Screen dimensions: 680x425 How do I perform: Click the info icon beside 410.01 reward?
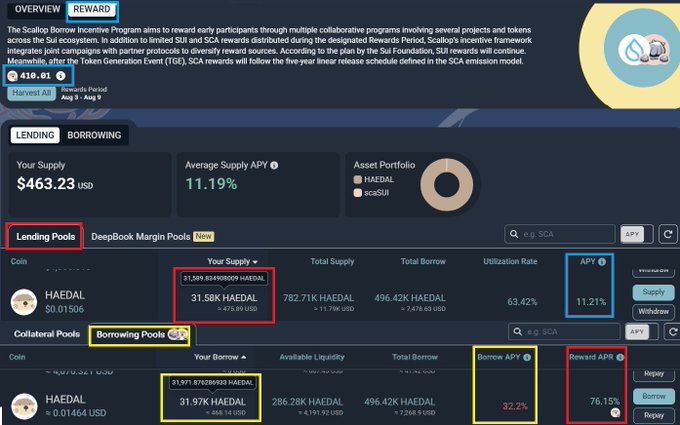[61, 76]
